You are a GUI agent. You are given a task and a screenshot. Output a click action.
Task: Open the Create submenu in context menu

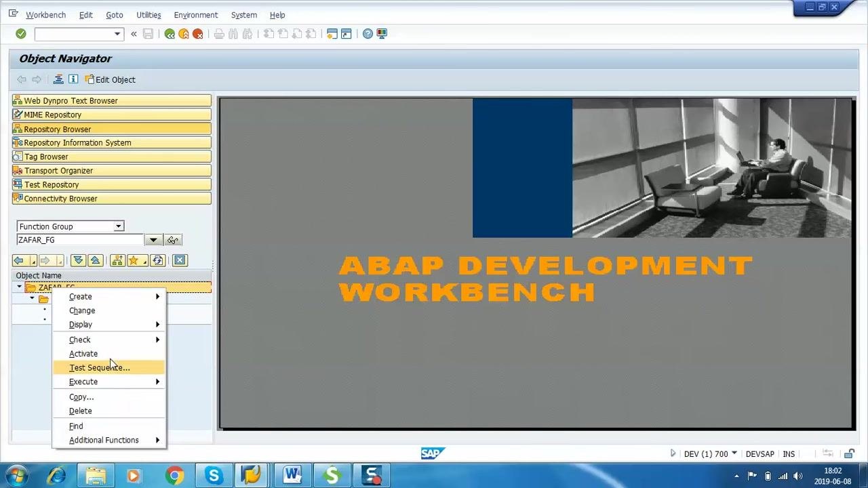[x=108, y=297]
